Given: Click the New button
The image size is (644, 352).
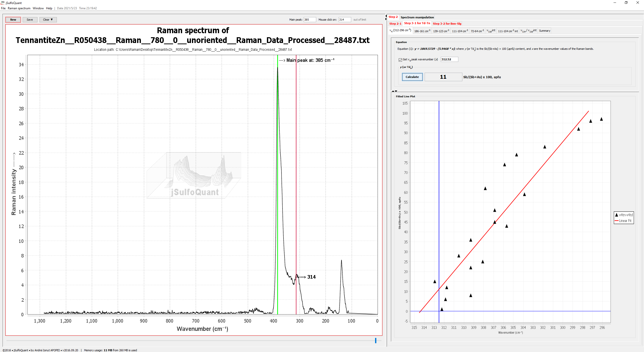Looking at the screenshot, I should [13, 20].
